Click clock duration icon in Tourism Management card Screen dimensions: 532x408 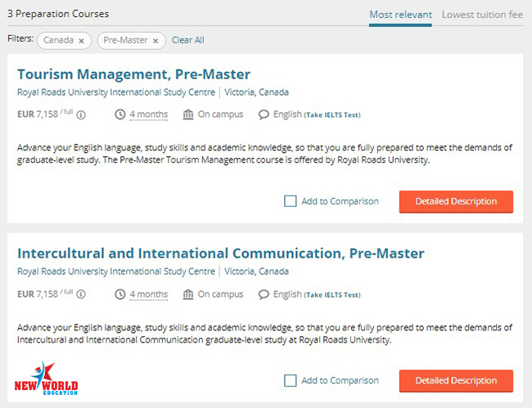coord(120,114)
